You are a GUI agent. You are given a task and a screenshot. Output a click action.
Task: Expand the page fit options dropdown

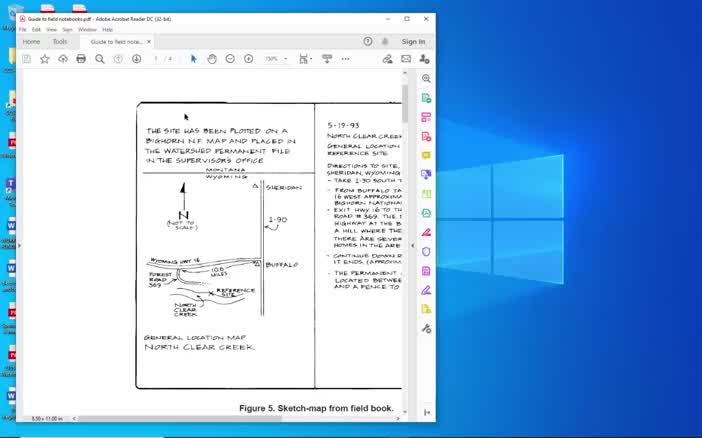pyautogui.click(x=312, y=59)
